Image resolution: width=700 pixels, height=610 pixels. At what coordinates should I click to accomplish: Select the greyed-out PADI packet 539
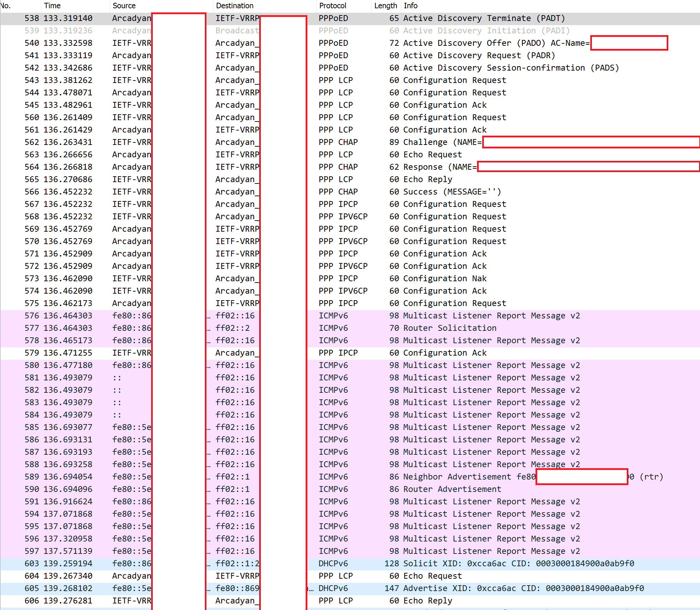point(344,31)
